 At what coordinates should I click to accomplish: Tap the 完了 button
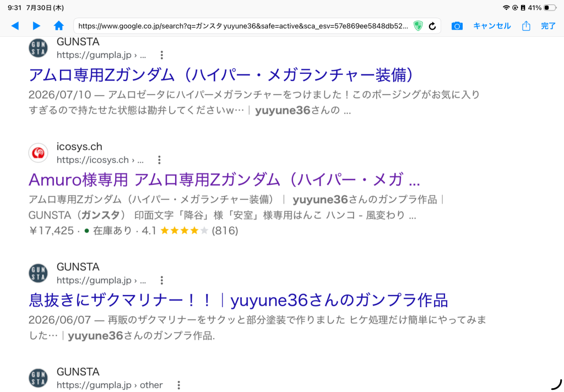coord(548,26)
